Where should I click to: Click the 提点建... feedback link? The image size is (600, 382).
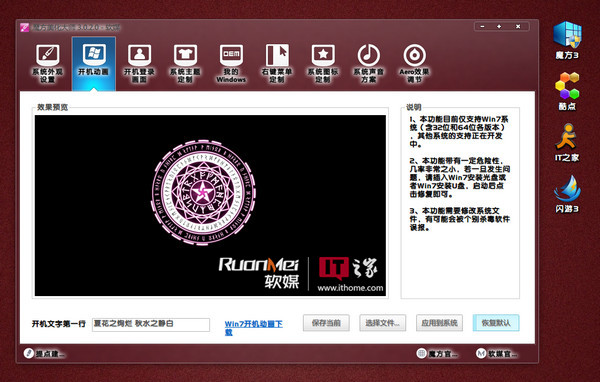(x=44, y=354)
